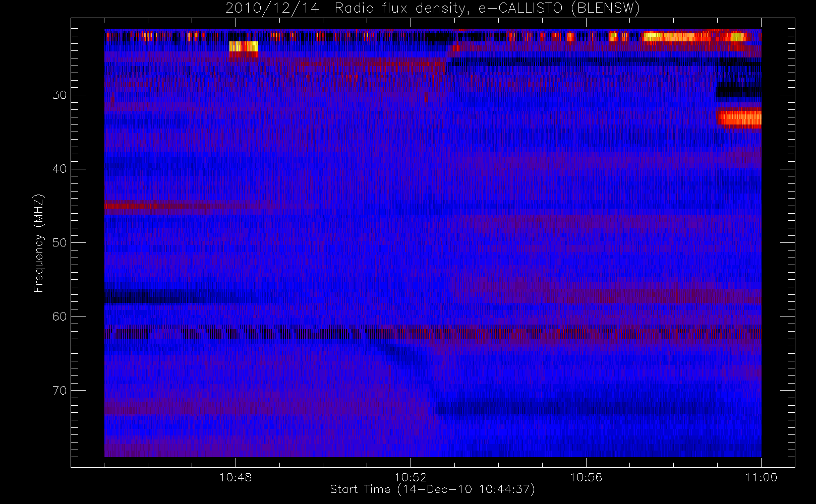Click the 50 frequency tick label
816x504 pixels.
click(x=60, y=242)
